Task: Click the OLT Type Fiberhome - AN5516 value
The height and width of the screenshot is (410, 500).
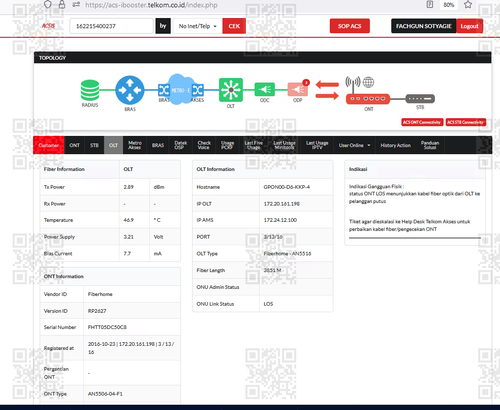Action: tap(287, 254)
